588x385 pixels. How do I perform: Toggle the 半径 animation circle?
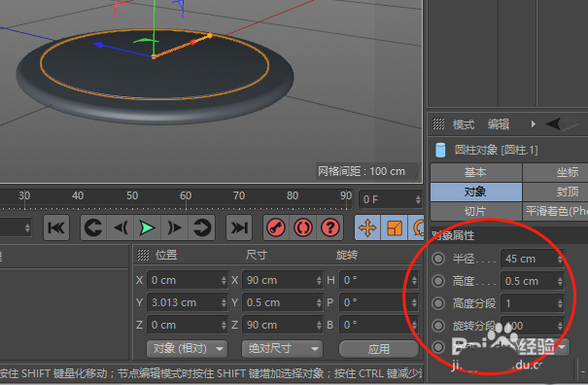[x=438, y=259]
